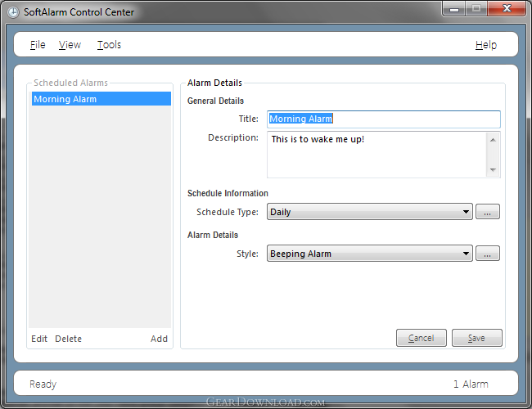532x409 pixels.
Task: Open the Tools menu
Action: click(109, 45)
